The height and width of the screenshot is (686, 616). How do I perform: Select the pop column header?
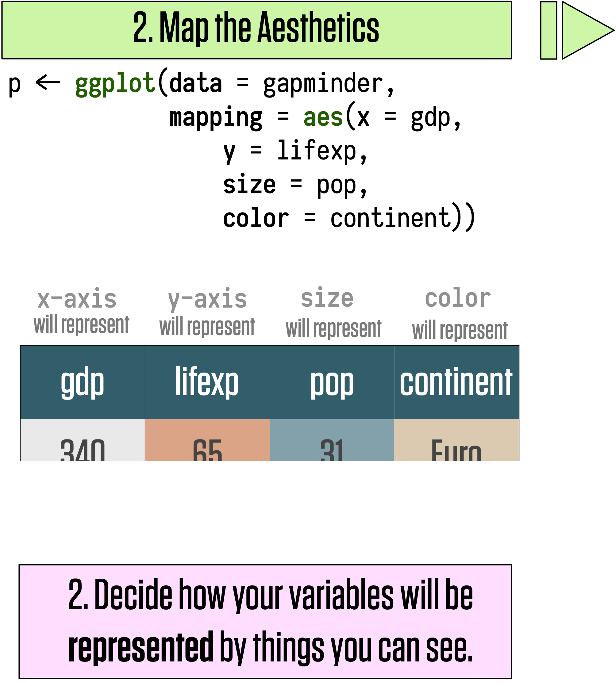click(332, 382)
